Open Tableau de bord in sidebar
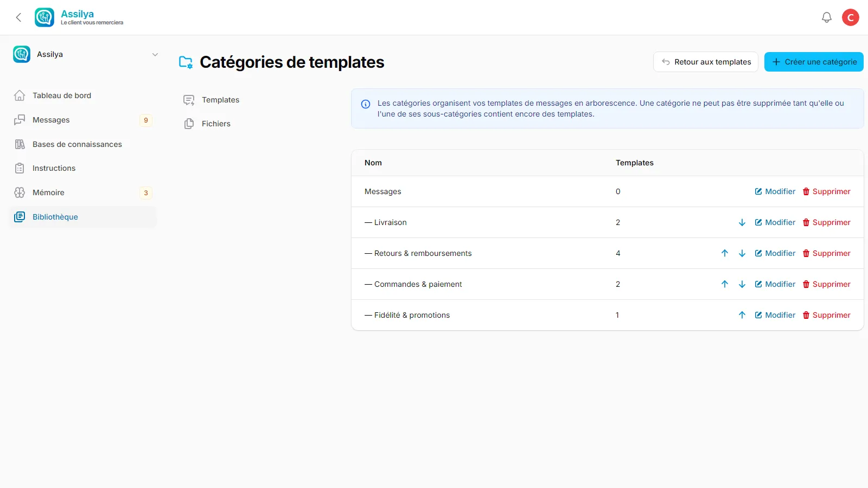 (84, 95)
